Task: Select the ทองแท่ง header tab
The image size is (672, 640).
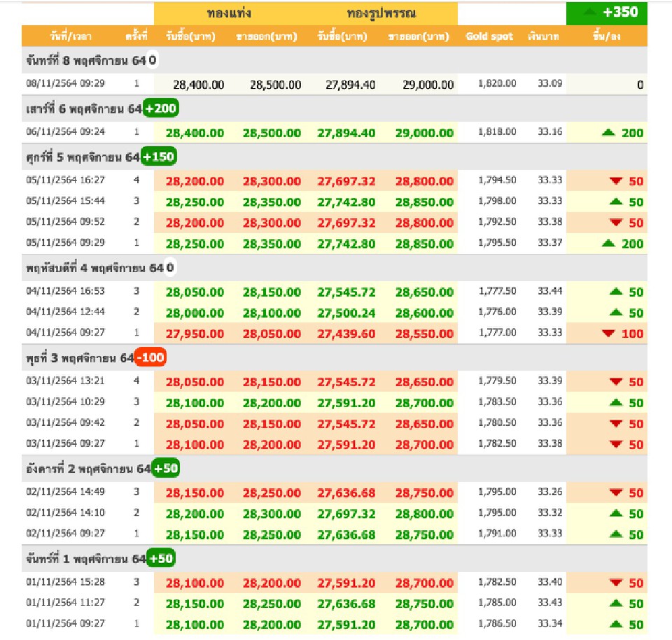Action: [x=229, y=13]
